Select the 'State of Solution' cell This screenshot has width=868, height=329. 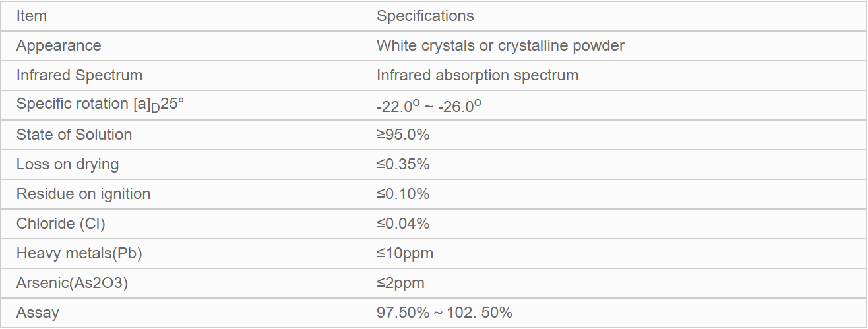[x=74, y=135]
